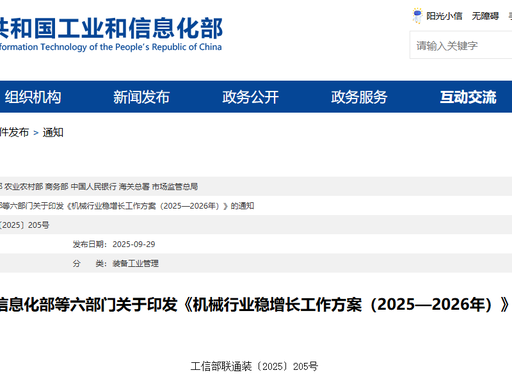Open the 组织机构 navigation menu

point(33,97)
